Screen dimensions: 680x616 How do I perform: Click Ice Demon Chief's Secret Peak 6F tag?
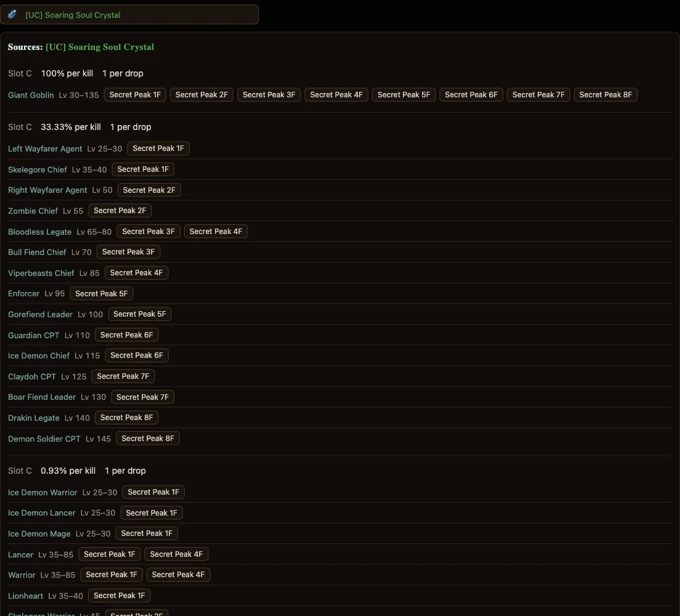(137, 355)
